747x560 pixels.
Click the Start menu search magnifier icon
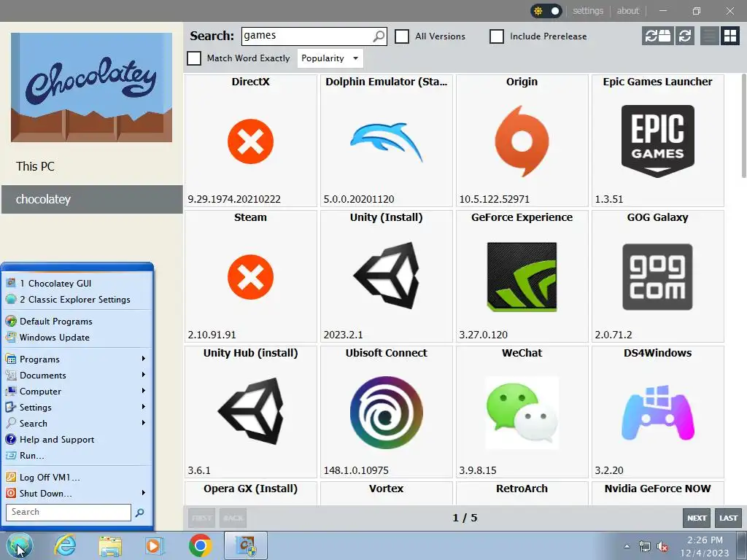pyautogui.click(x=139, y=513)
